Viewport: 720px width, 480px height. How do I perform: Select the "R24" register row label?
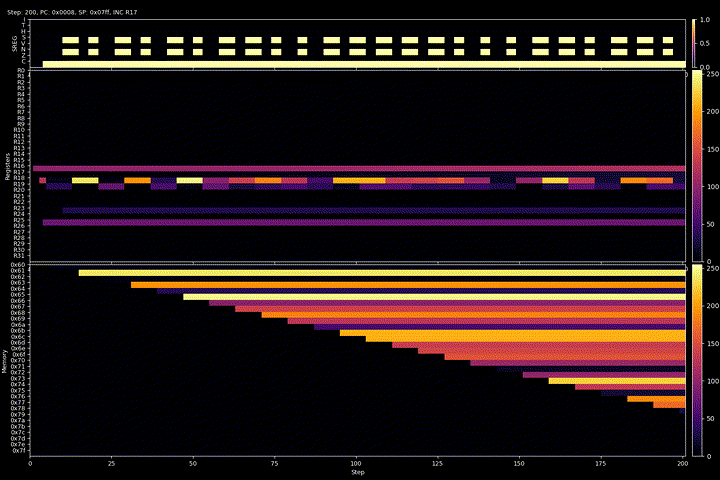pos(19,214)
